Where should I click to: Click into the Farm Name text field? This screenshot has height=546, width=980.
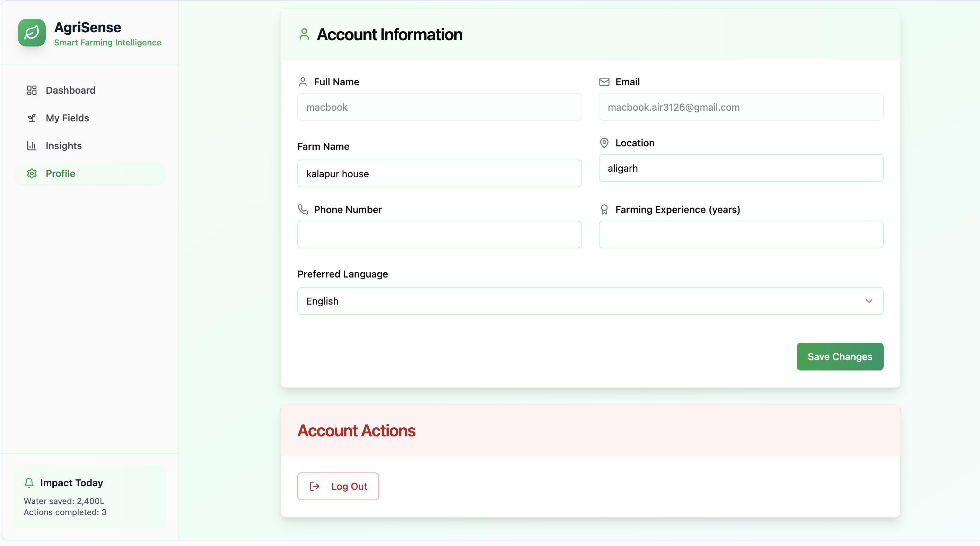439,174
